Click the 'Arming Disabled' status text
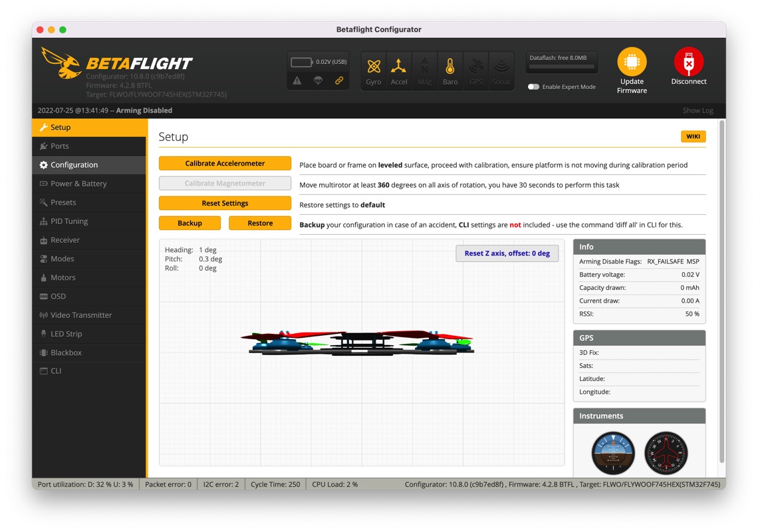Viewport: 758px width, 532px height. click(x=144, y=110)
